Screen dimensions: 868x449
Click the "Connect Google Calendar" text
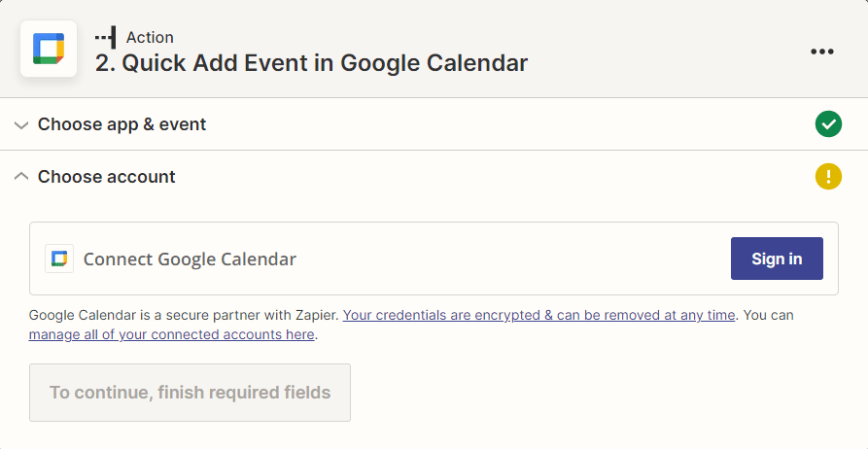(190, 259)
